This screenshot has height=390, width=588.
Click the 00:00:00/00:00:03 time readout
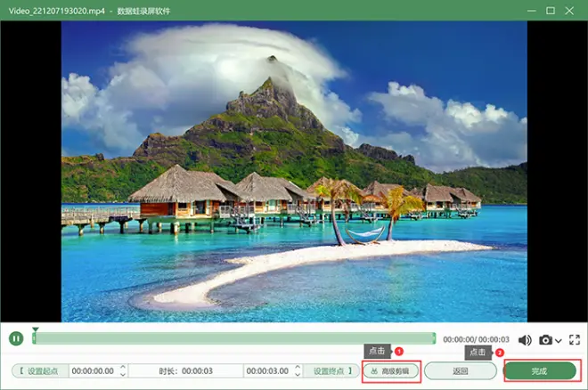[x=476, y=339]
